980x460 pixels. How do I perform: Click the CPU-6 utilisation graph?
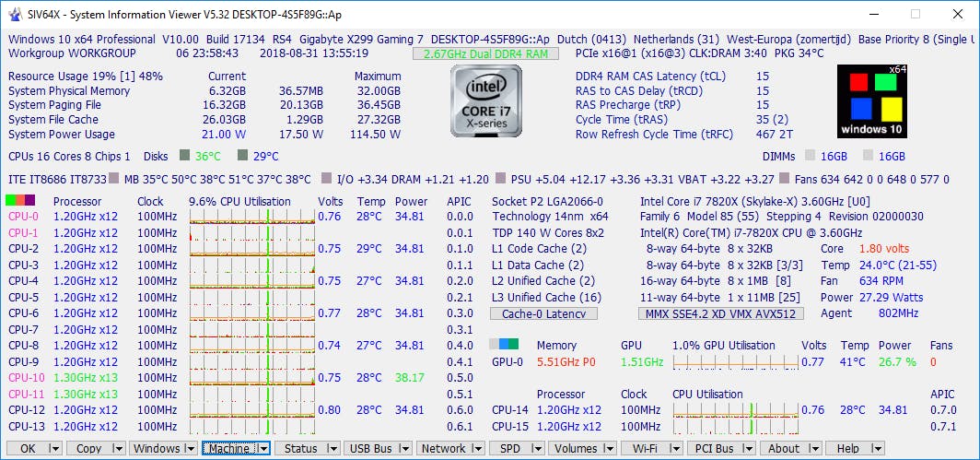point(251,313)
